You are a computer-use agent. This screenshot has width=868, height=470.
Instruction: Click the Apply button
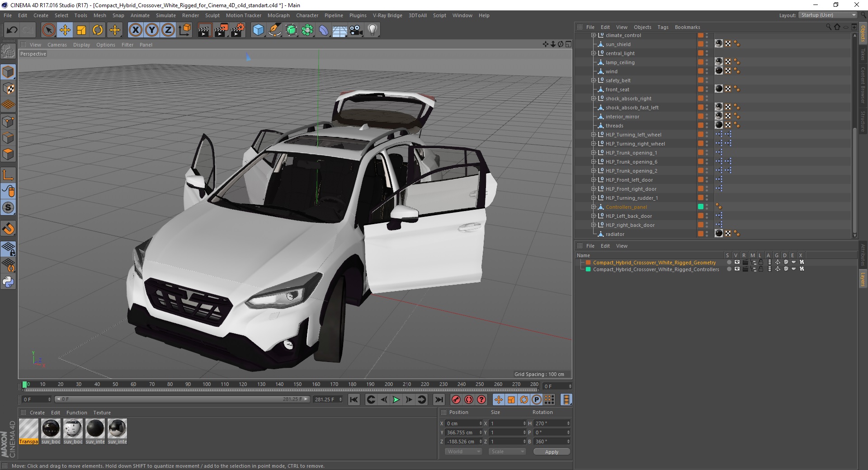click(552, 451)
